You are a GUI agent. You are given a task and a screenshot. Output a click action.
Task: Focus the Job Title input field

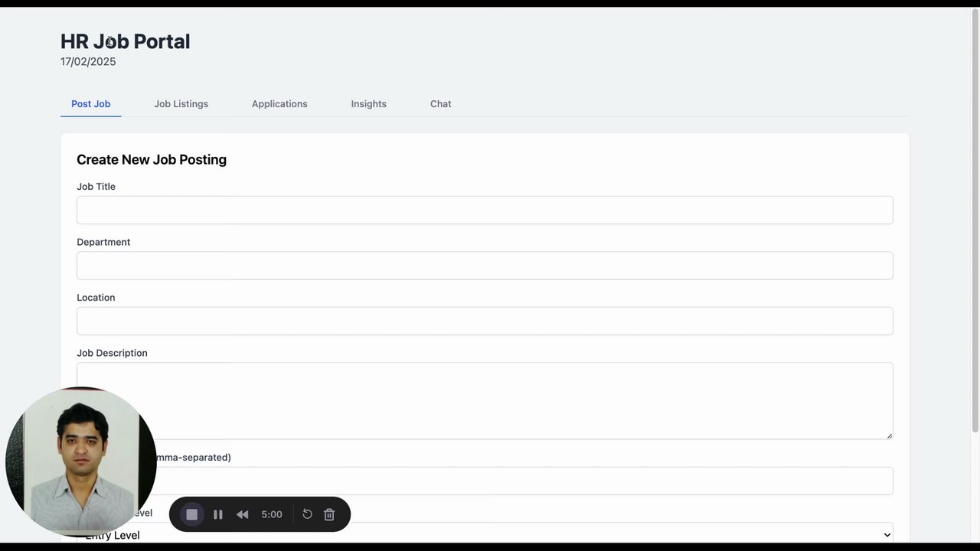[x=485, y=210]
